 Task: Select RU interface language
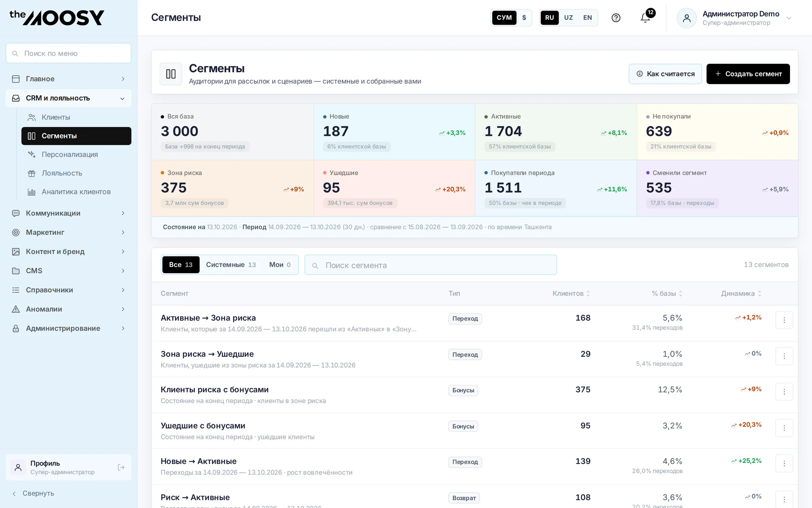click(549, 18)
